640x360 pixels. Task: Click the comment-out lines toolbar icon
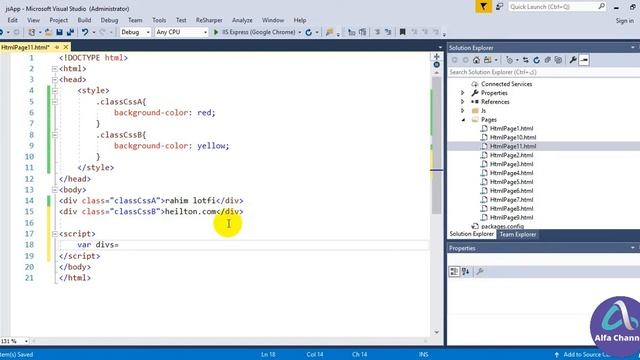(377, 32)
